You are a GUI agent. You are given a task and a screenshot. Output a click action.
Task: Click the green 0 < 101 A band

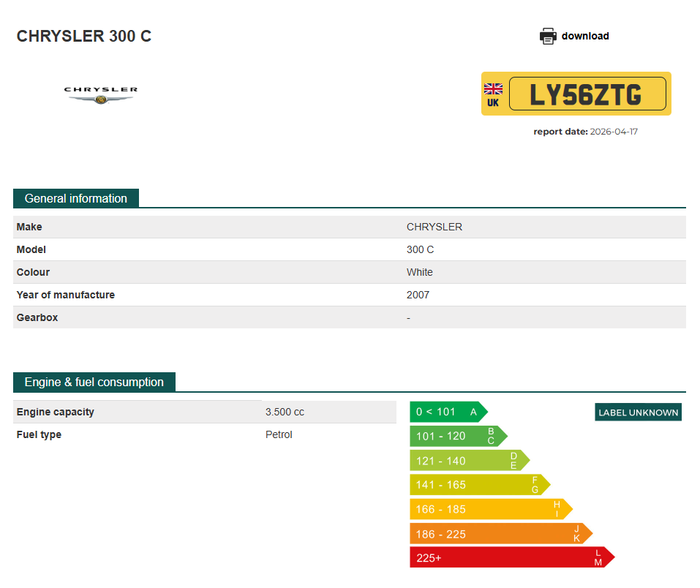coord(448,412)
